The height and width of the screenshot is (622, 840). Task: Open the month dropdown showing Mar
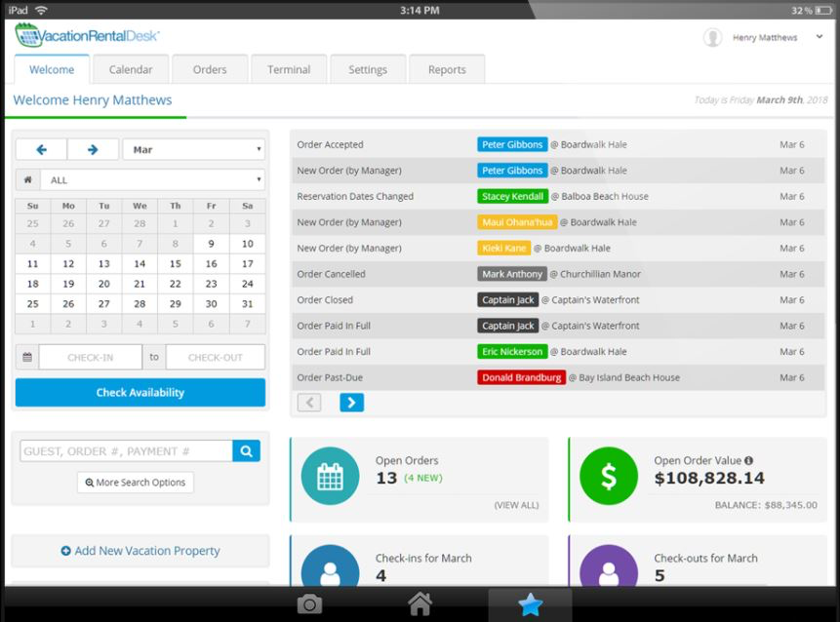tap(192, 148)
